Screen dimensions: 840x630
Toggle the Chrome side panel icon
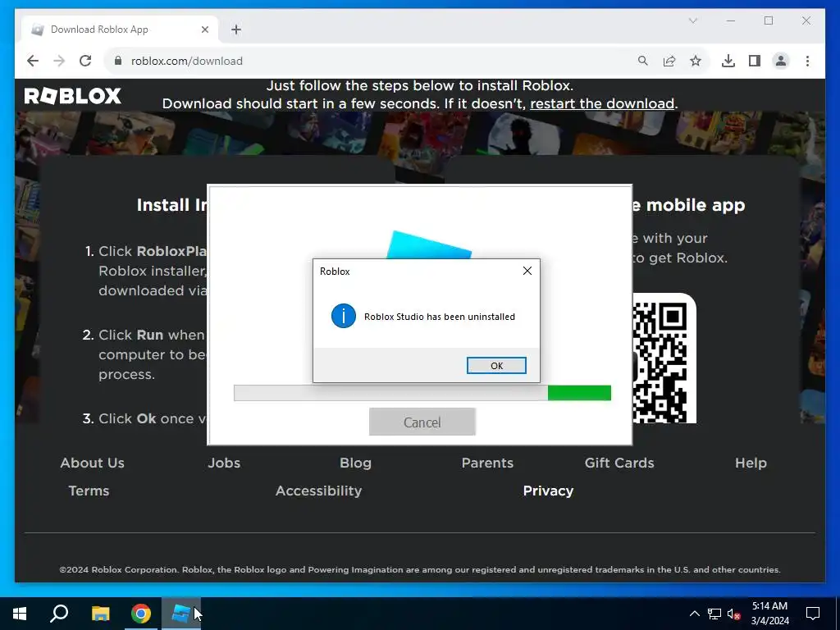[755, 61]
